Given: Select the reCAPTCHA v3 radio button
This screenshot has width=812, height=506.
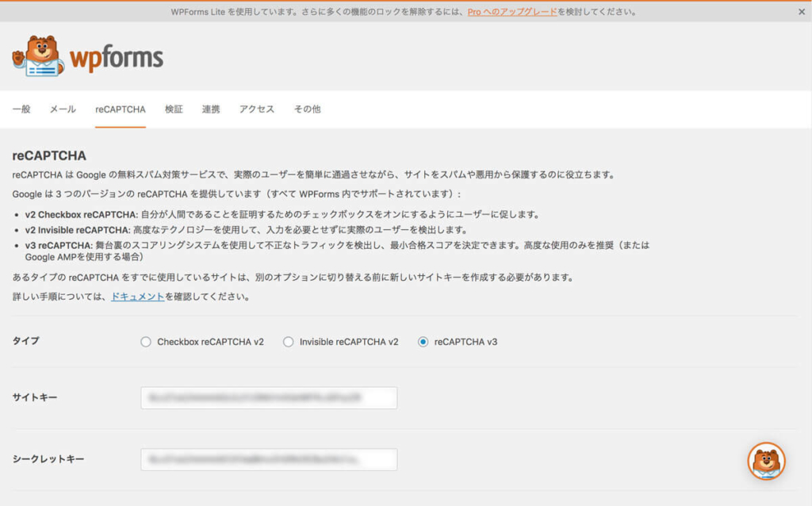Looking at the screenshot, I should (423, 342).
